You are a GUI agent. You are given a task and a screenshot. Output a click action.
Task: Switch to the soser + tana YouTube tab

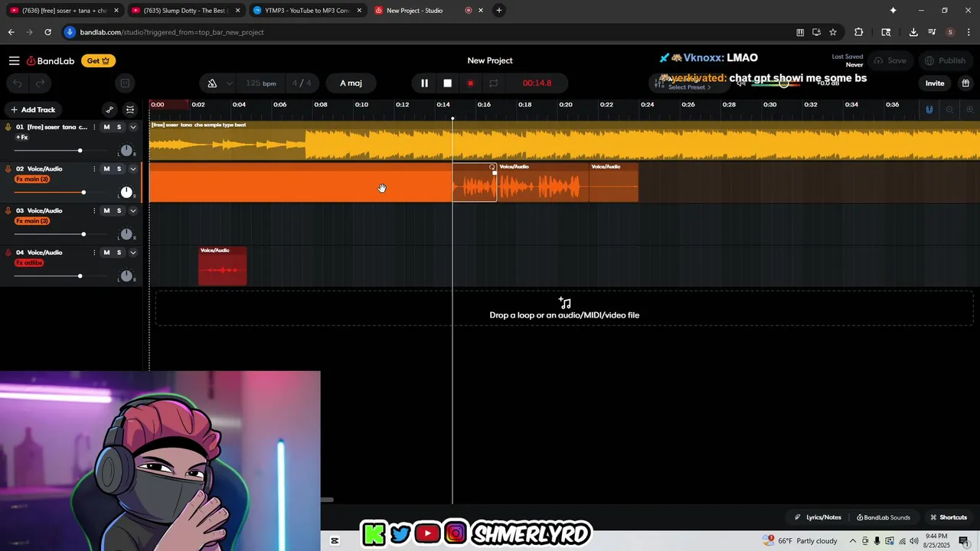(x=64, y=11)
